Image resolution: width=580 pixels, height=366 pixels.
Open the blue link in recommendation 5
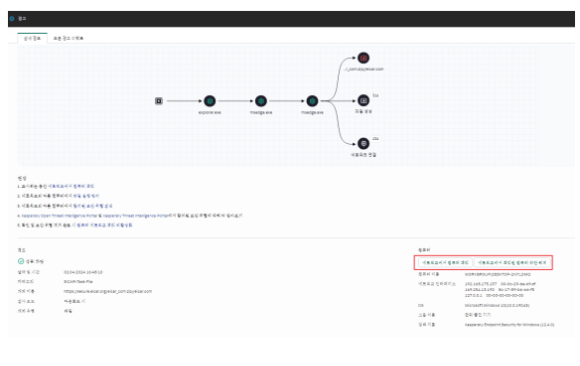pos(104,225)
